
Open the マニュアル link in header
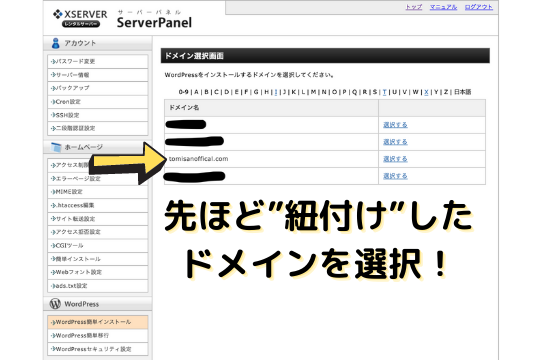click(x=443, y=7)
